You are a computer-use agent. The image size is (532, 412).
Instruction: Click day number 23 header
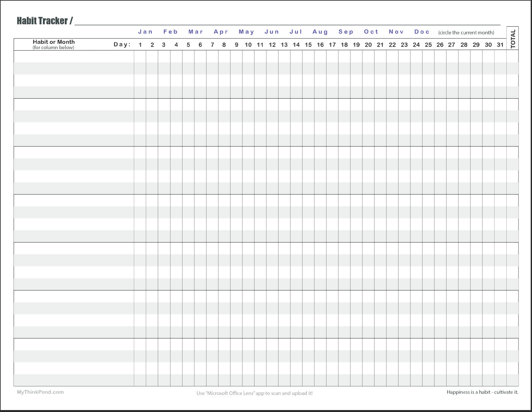click(x=404, y=45)
